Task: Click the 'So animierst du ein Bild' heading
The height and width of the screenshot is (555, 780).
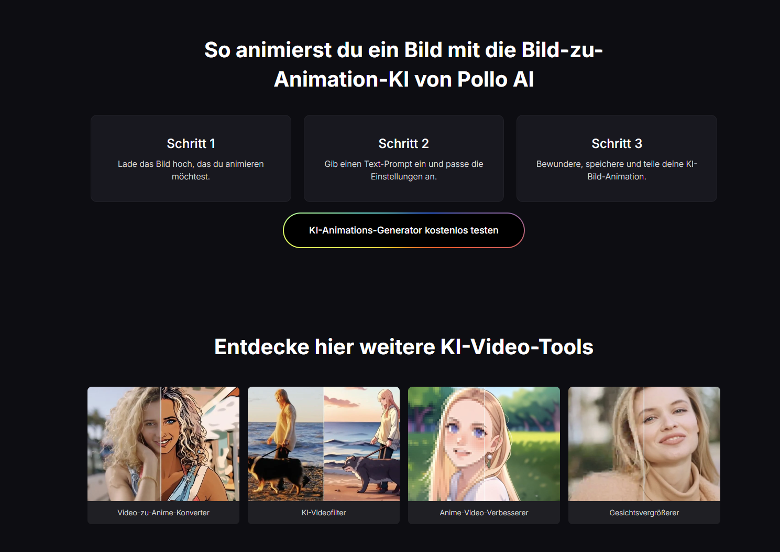Action: click(x=403, y=64)
